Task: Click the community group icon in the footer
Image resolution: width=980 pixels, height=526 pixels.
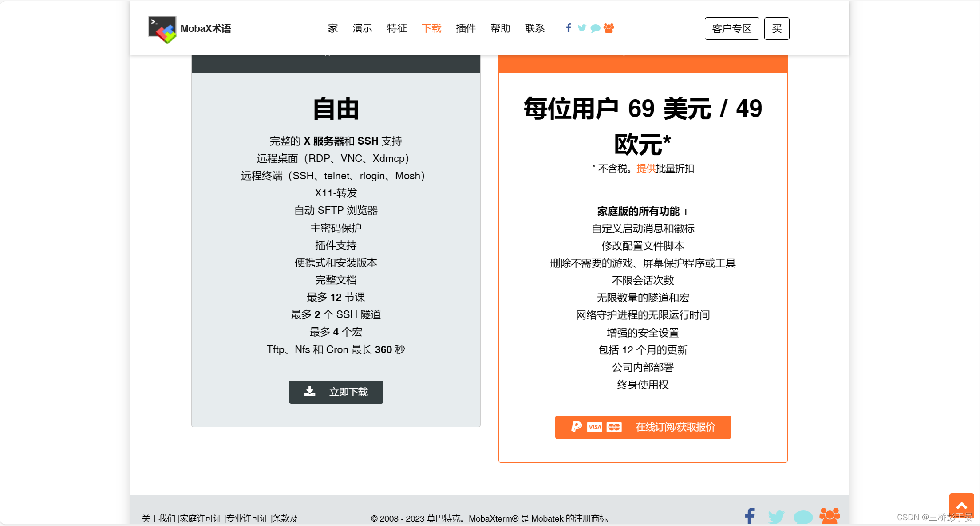Action: click(830, 516)
